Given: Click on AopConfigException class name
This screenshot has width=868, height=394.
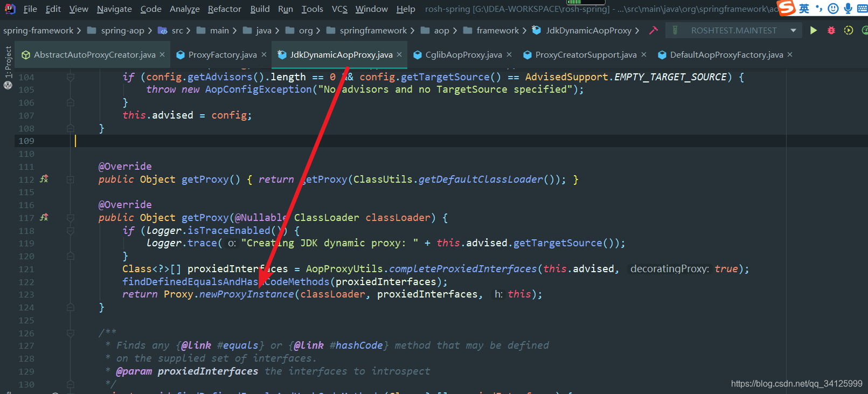Looking at the screenshot, I should click(x=259, y=89).
